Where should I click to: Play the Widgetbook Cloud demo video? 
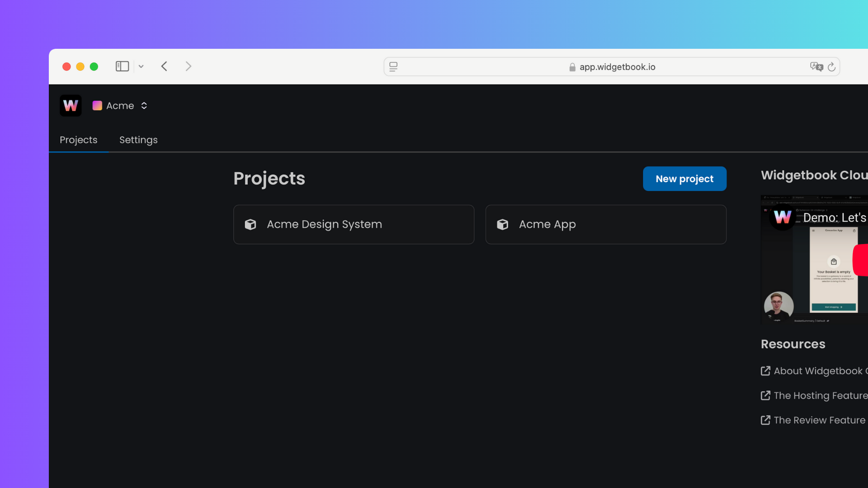860,259
